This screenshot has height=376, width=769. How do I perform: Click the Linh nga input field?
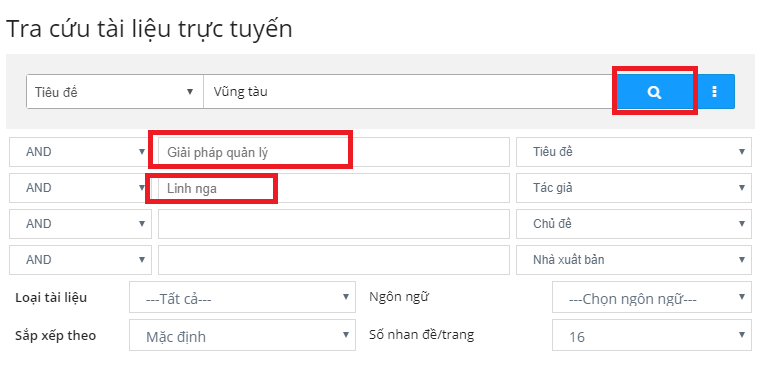click(333, 188)
